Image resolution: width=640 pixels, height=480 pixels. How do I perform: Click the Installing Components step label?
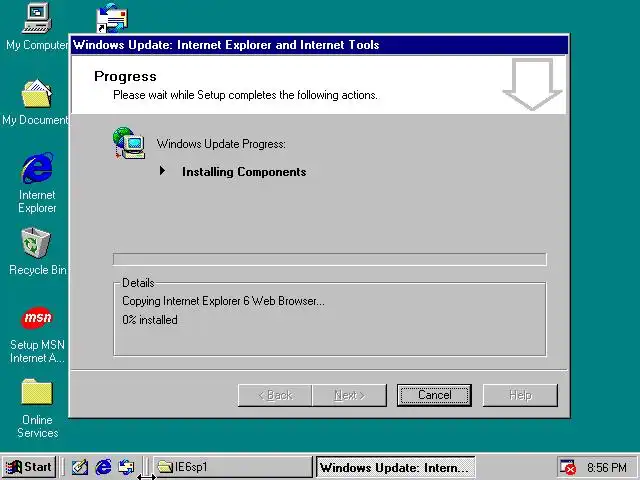244,172
